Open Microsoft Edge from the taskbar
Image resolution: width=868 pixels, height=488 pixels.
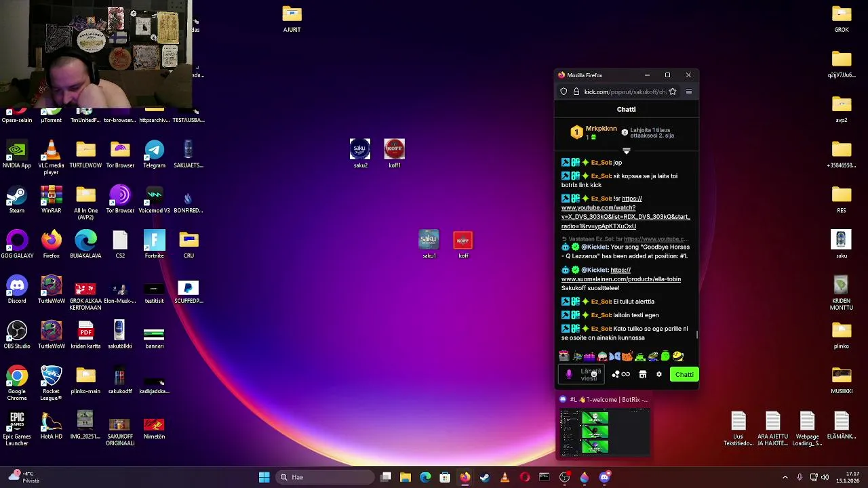[425, 477]
